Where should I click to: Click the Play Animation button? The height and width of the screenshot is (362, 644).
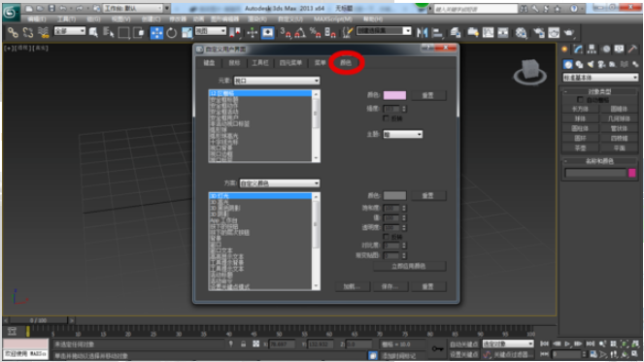567,344
